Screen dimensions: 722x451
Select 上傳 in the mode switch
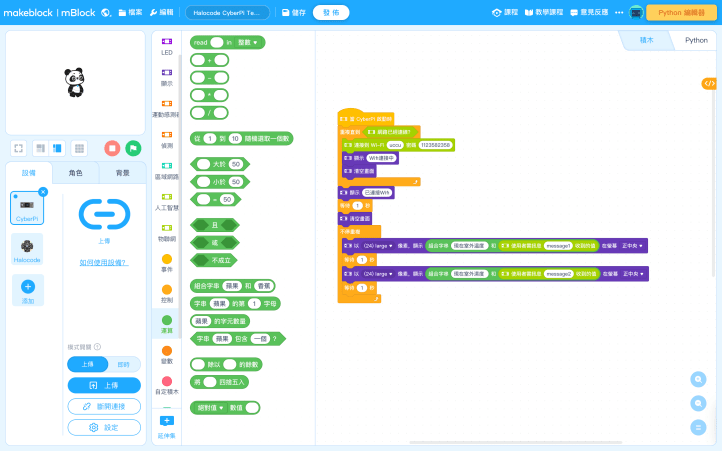[87, 365]
